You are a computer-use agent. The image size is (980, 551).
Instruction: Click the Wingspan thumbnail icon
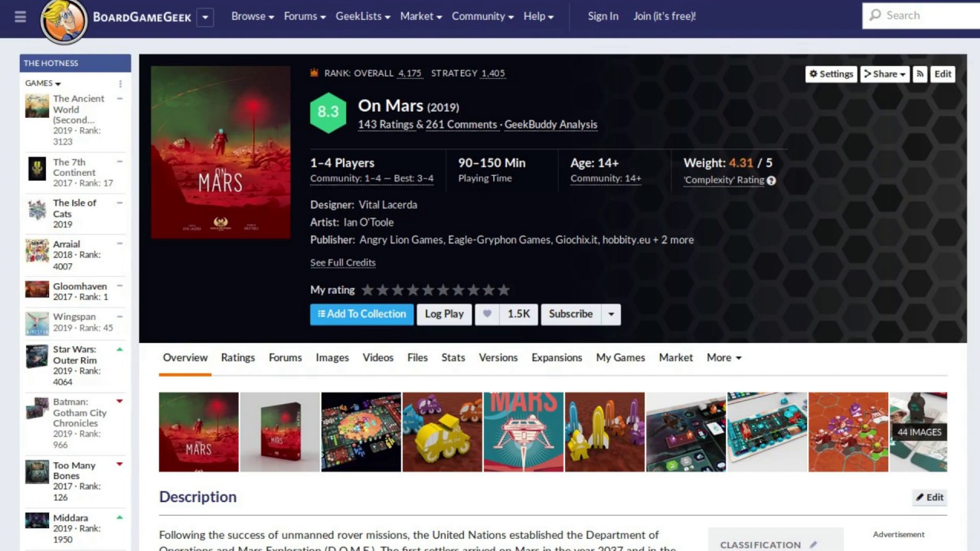(x=37, y=323)
